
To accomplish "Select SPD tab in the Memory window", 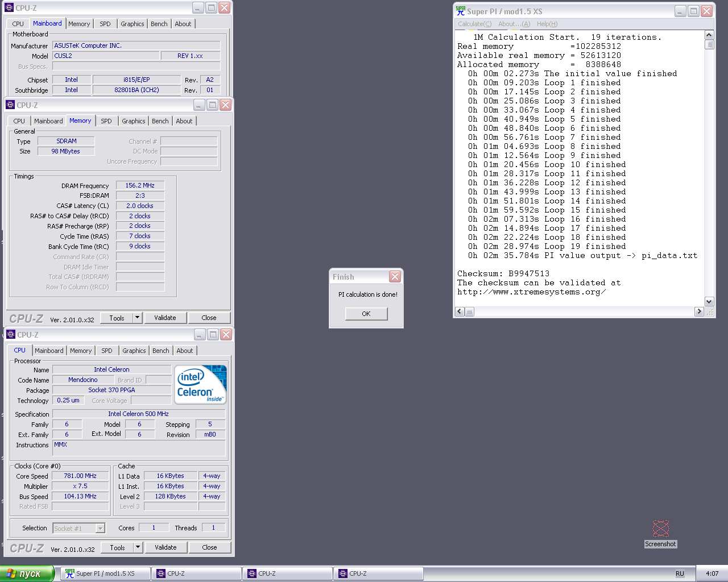I will click(x=106, y=121).
